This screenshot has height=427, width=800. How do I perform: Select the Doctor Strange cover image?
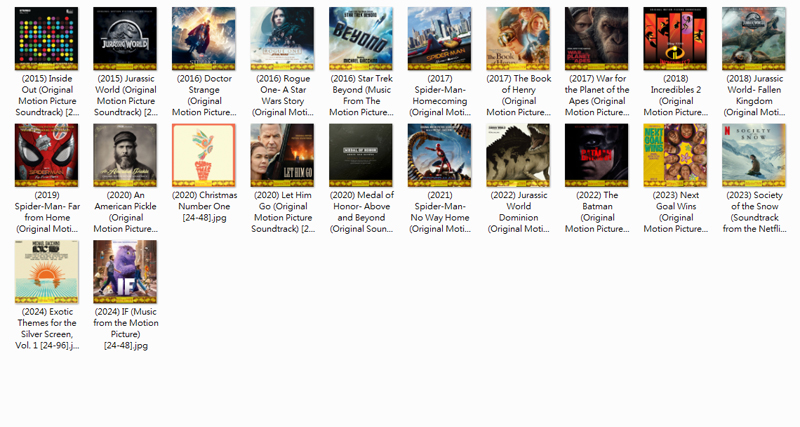[204, 39]
